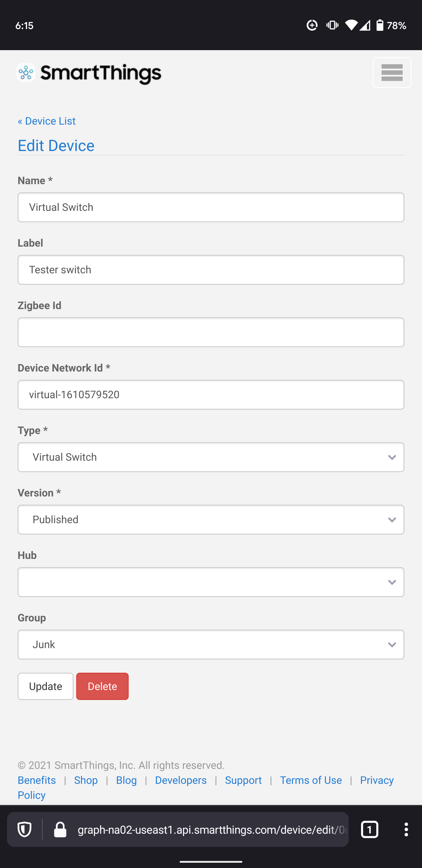
Task: Focus the Label field with Tester switch
Action: pyautogui.click(x=211, y=269)
